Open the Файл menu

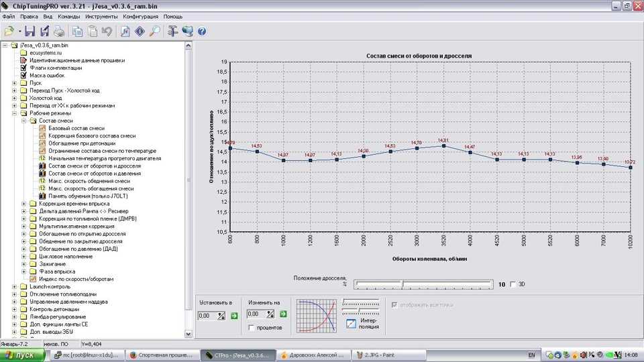click(x=9, y=17)
